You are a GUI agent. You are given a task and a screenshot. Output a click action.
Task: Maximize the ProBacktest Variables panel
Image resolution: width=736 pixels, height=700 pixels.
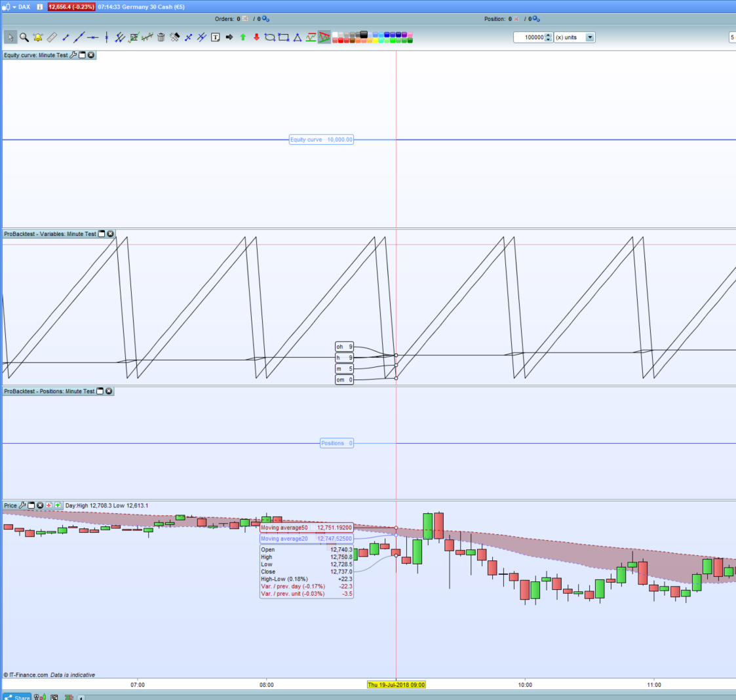pyautogui.click(x=102, y=234)
